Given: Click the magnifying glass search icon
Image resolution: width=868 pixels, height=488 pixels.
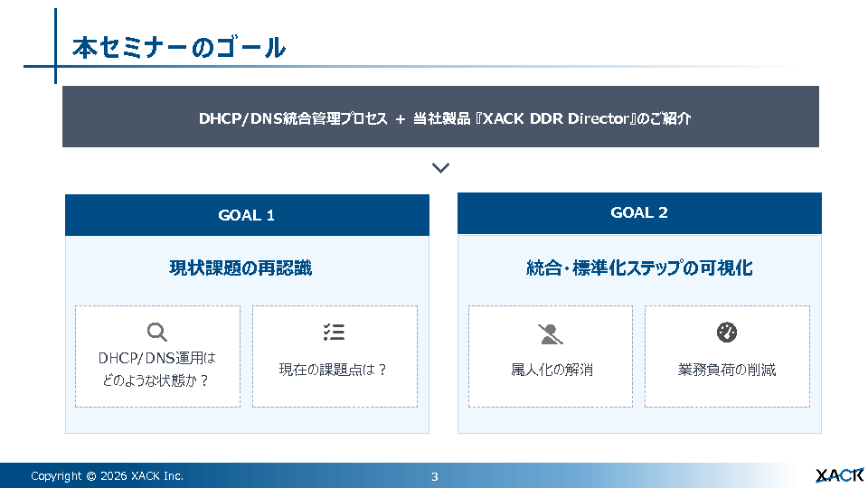Looking at the screenshot, I should (x=157, y=332).
